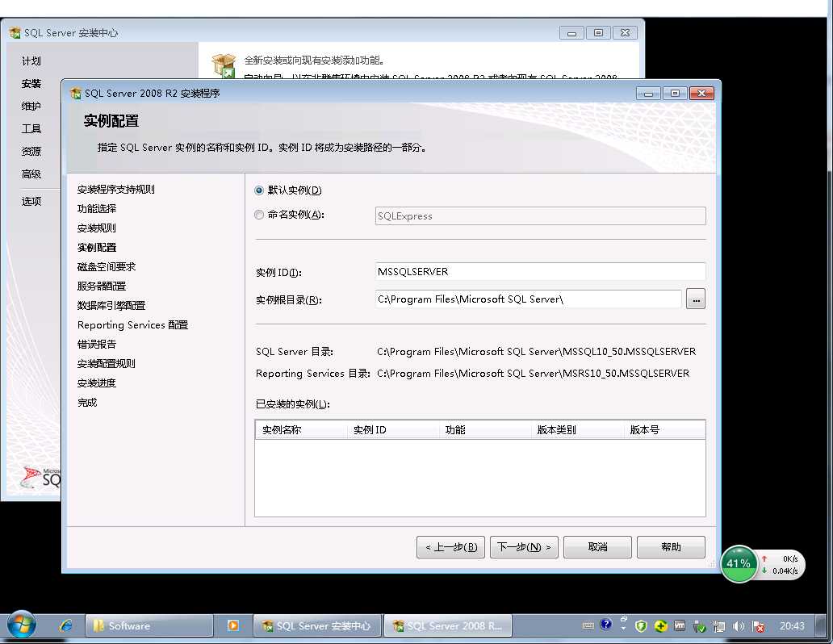Click the 帮助 help button
The image size is (833, 644).
pyautogui.click(x=671, y=547)
